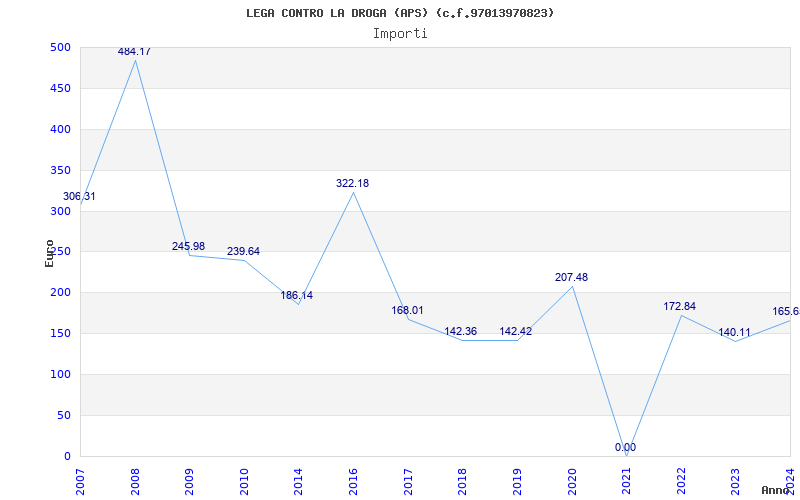Click the 207.48 data label
The width and height of the screenshot is (800, 500).
[x=571, y=278]
